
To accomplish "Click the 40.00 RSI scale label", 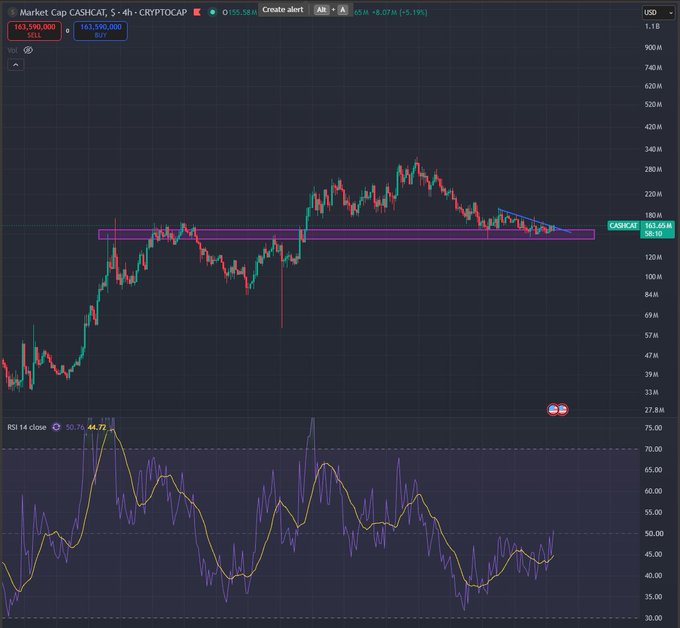I will coord(653,576).
